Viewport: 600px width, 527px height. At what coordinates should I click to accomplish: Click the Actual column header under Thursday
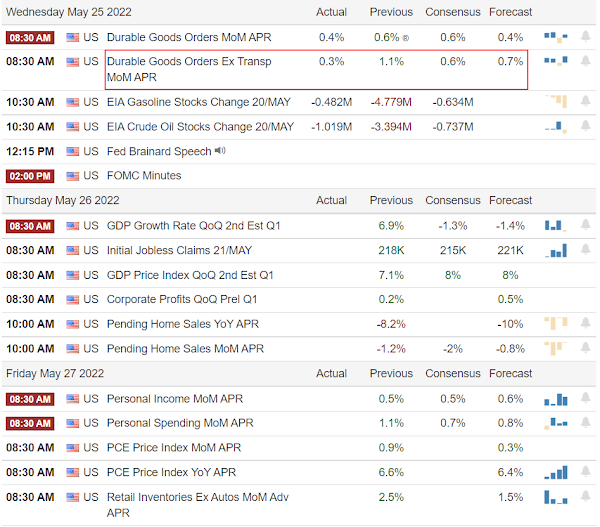coord(331,200)
